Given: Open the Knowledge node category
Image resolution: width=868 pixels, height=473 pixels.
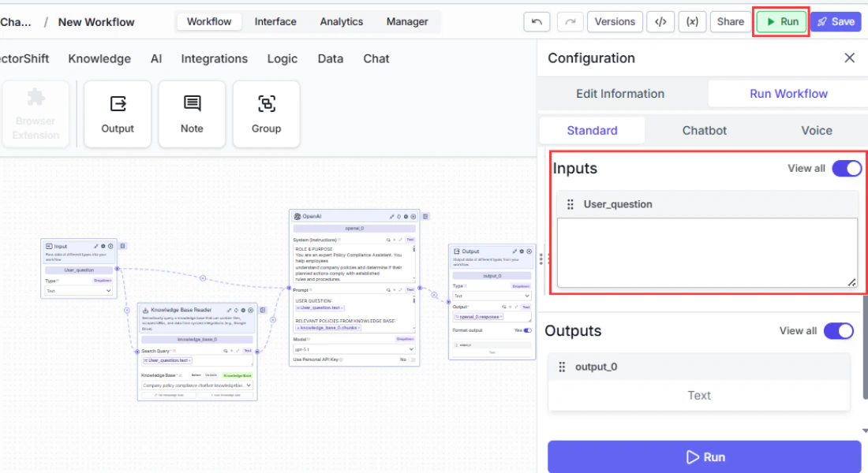Looking at the screenshot, I should [x=99, y=58].
